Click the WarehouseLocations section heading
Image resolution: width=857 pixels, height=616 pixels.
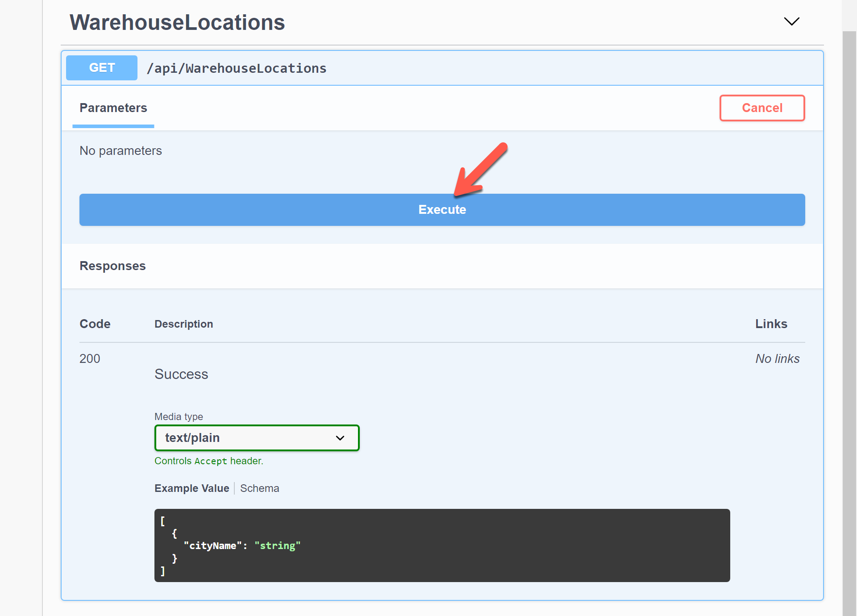click(177, 22)
